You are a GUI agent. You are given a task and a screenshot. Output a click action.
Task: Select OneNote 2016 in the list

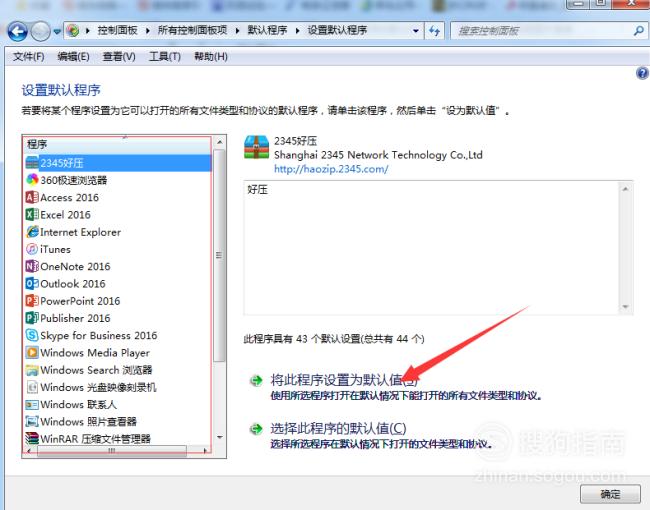(118, 266)
